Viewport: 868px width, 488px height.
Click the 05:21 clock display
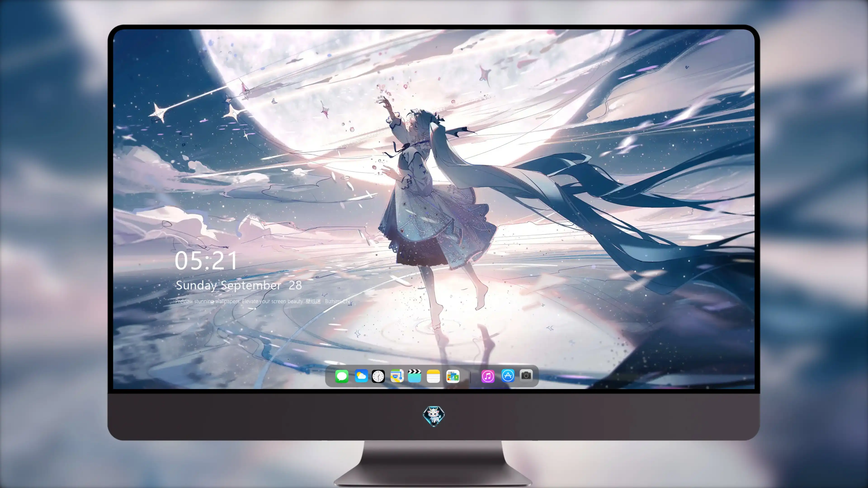206,261
